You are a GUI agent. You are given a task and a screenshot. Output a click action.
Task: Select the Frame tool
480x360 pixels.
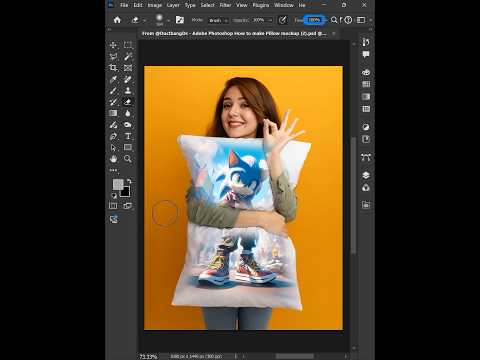pos(128,68)
